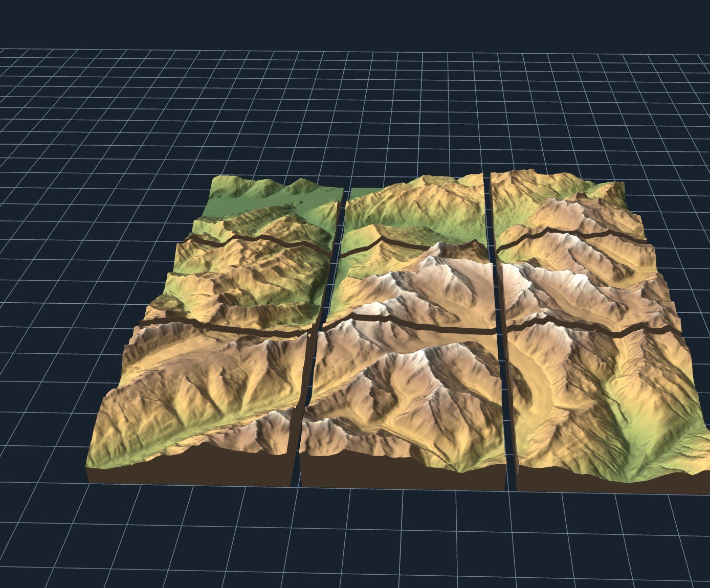Select the near-middle tile with large white-topped peak
This screenshot has height=588, width=710.
pos(404,404)
